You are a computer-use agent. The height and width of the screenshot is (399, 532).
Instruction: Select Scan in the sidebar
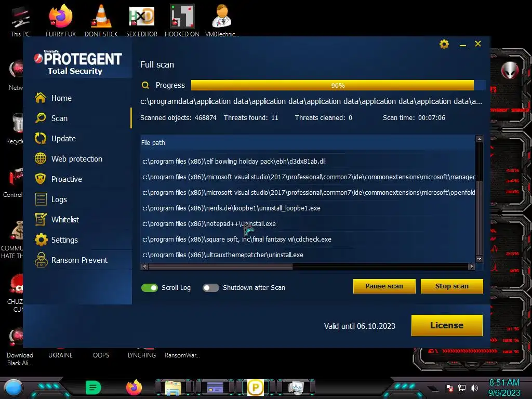pos(59,118)
